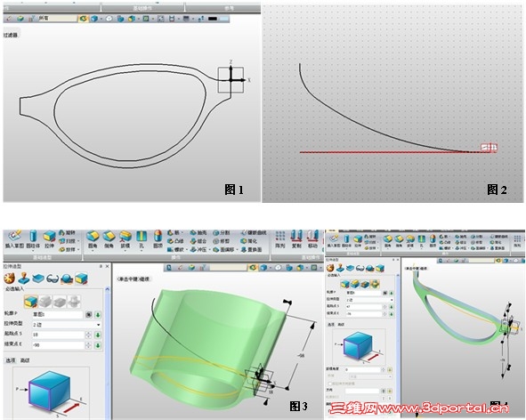The image size is (526, 420).
Task: Click the Trim (修剪) tool in figure 3 ribbon
Action: click(222, 241)
